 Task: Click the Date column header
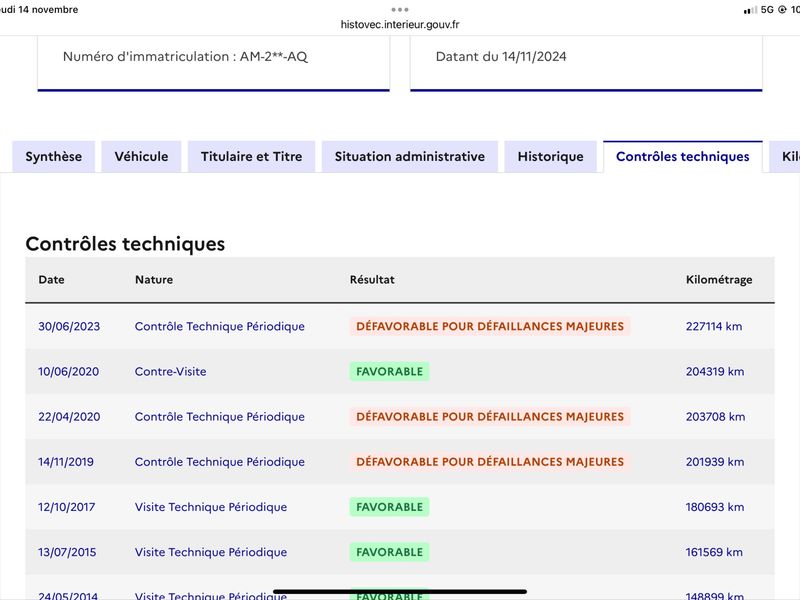point(52,280)
